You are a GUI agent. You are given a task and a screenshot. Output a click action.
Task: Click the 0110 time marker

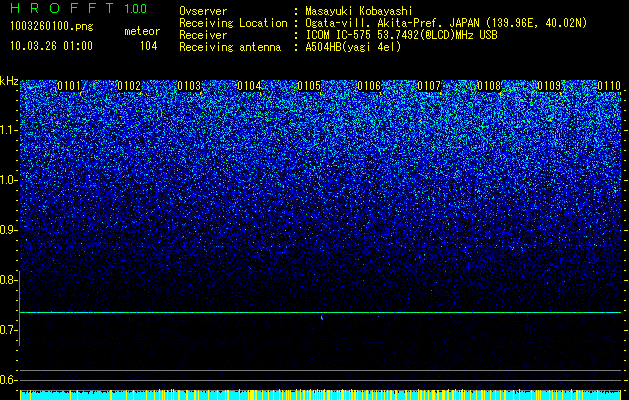[609, 86]
